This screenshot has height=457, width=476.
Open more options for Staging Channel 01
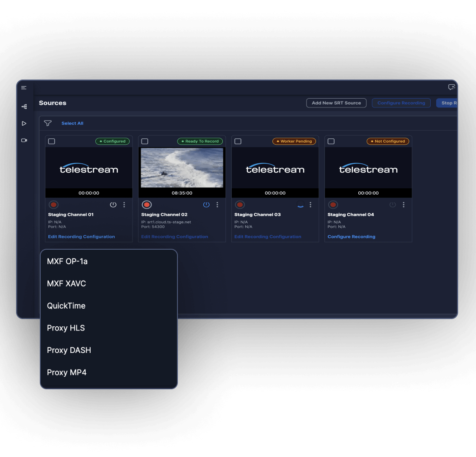tap(124, 205)
